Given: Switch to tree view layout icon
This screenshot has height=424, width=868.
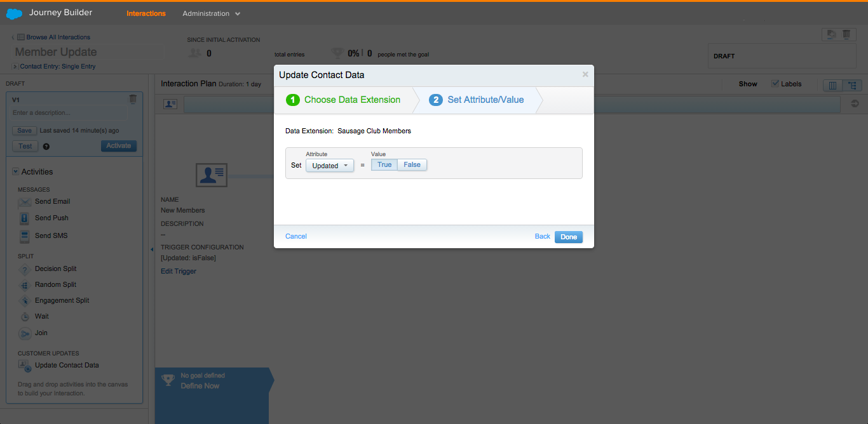Looking at the screenshot, I should [x=852, y=85].
